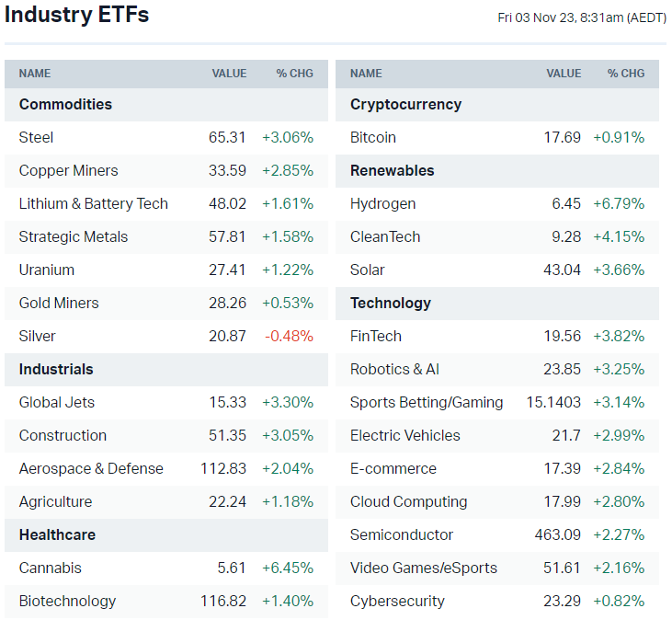Screen dimensions: 672x620
Task: Open the Steel ETF link
Action: click(x=37, y=137)
